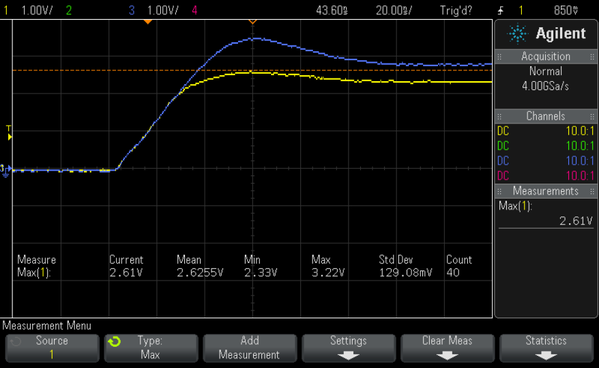Click channel 1 probe ratio 10.0:1
Screen dimensions: 599x368
[x=580, y=131]
